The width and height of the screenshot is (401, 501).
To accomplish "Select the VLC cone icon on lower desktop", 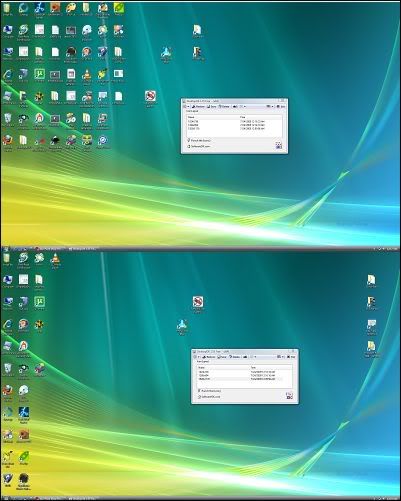I will (55, 258).
